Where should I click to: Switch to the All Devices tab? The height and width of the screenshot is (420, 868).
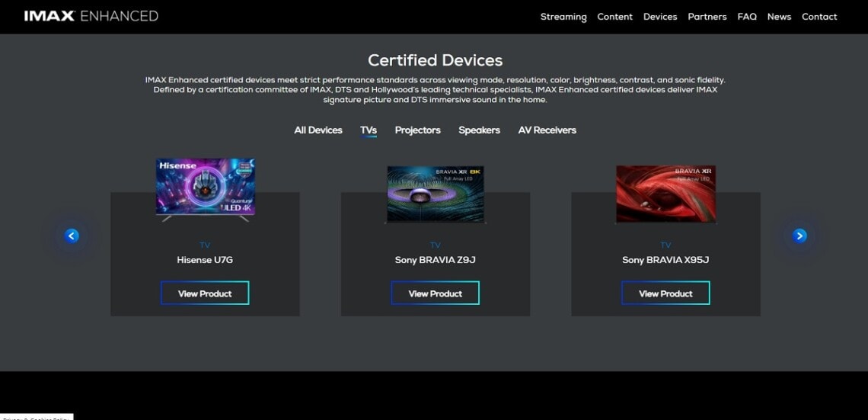point(318,130)
